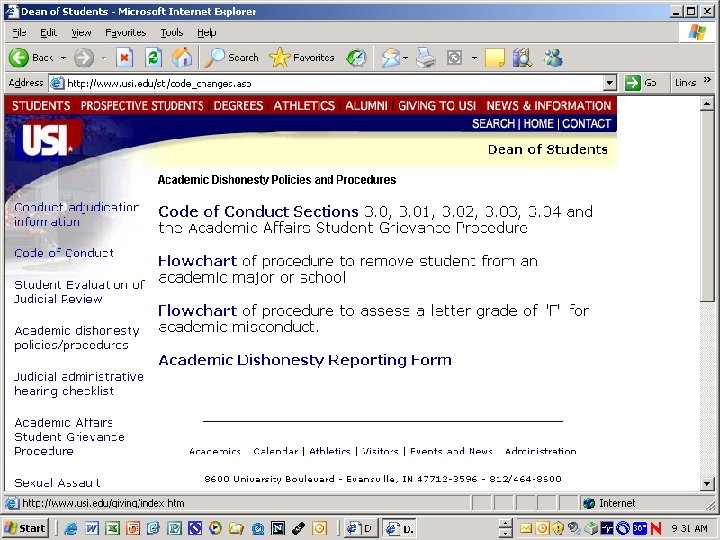Open folder icon in quick launch
The height and width of the screenshot is (540, 720).
pyautogui.click(x=236, y=529)
